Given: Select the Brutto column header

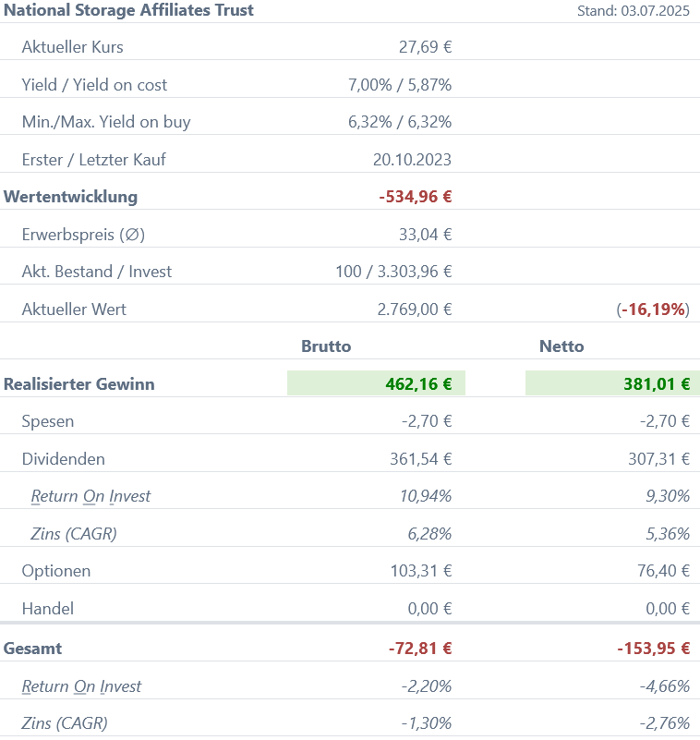Looking at the screenshot, I should click(326, 346).
